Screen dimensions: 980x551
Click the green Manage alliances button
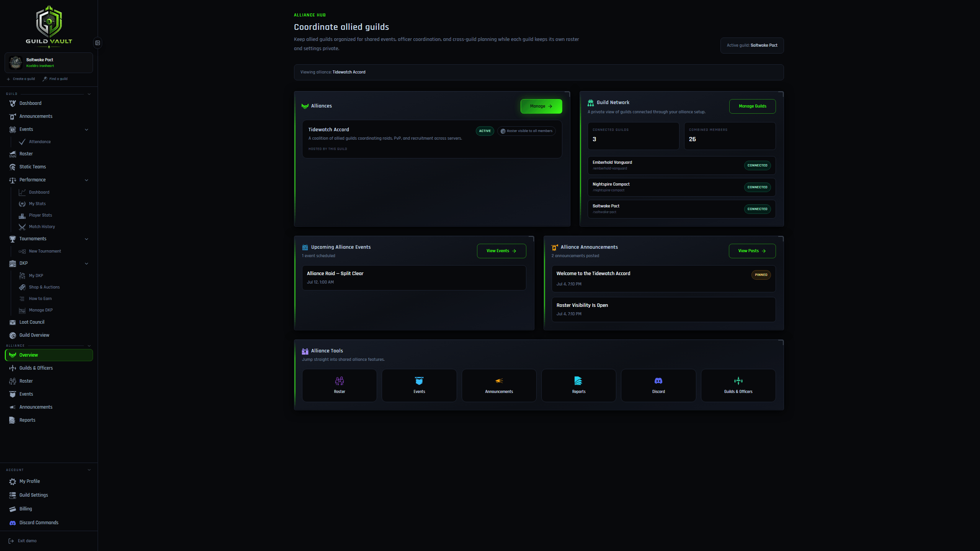click(x=541, y=106)
